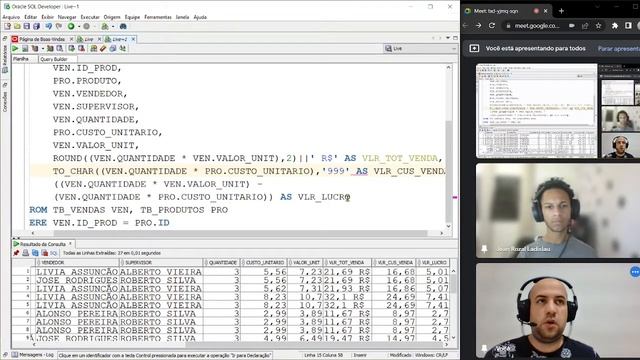Open dropdown arrow next to Back icon
640x360 pixels.
tap(78, 27)
